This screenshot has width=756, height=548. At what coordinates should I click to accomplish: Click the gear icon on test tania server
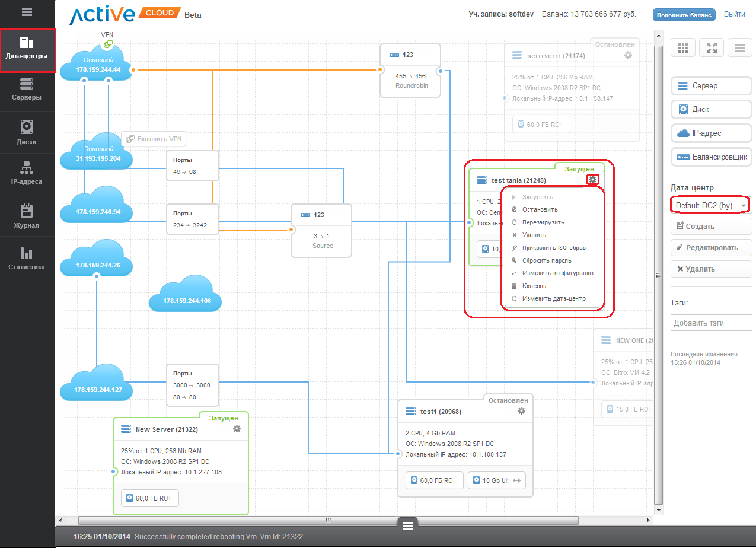(592, 180)
